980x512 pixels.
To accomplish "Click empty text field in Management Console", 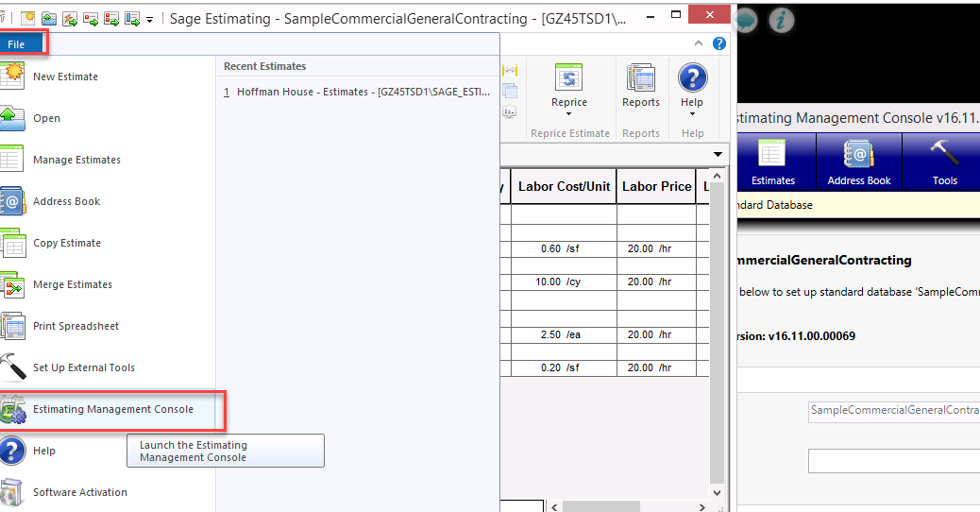I will click(894, 461).
